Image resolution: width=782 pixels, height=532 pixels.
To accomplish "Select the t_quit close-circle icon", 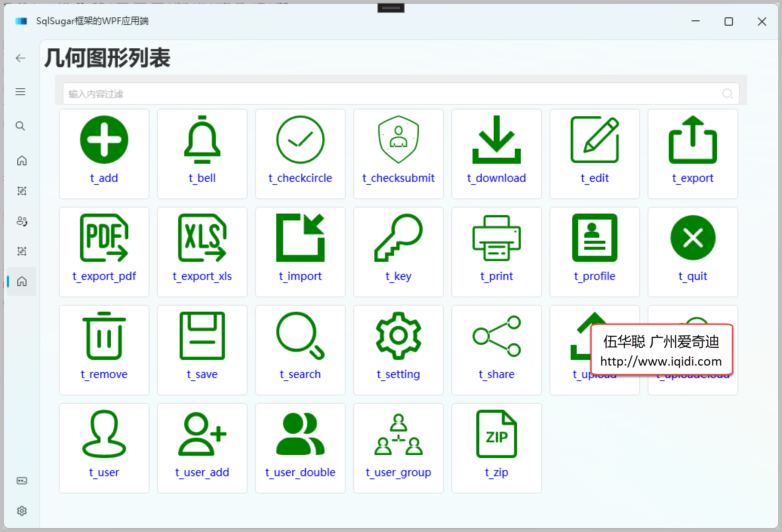I will 693,238.
